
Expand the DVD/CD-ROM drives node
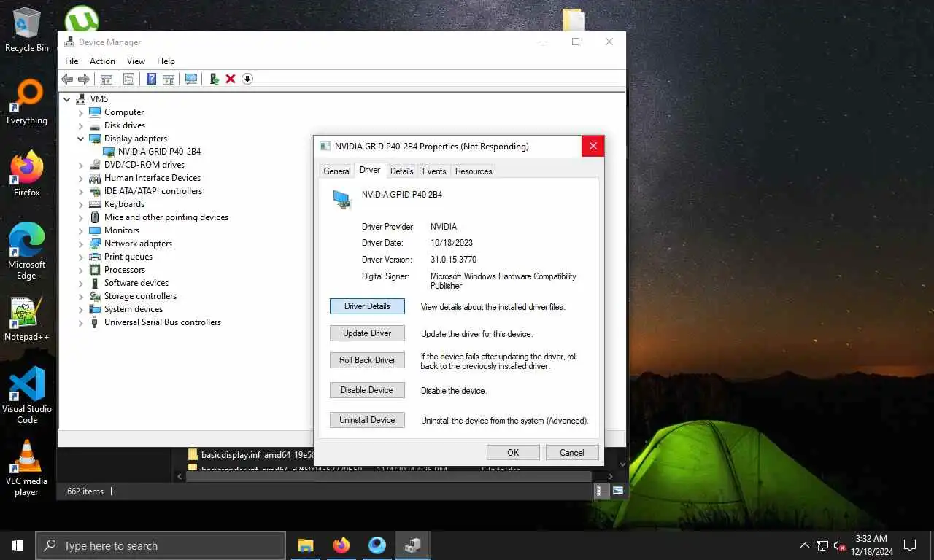81,165
